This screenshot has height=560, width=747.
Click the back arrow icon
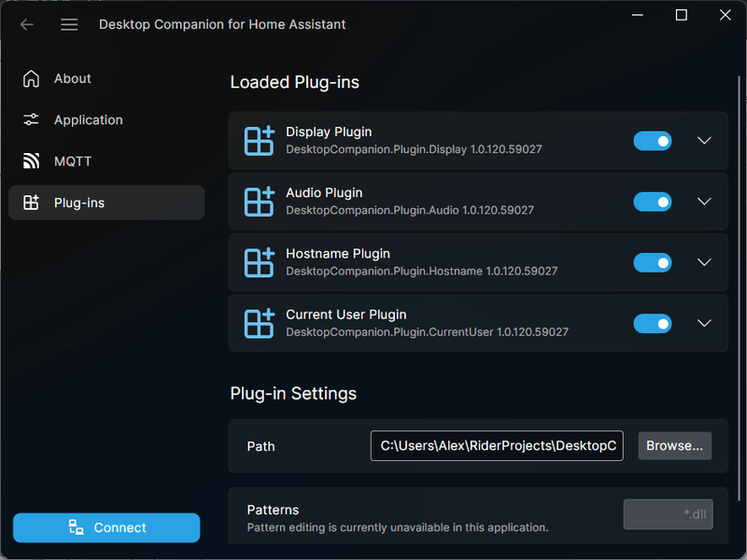pyautogui.click(x=27, y=24)
